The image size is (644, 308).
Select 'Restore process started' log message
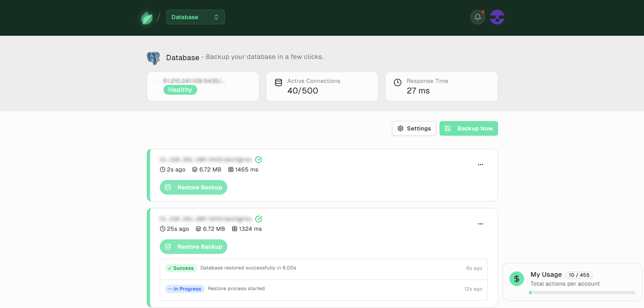pos(236,288)
